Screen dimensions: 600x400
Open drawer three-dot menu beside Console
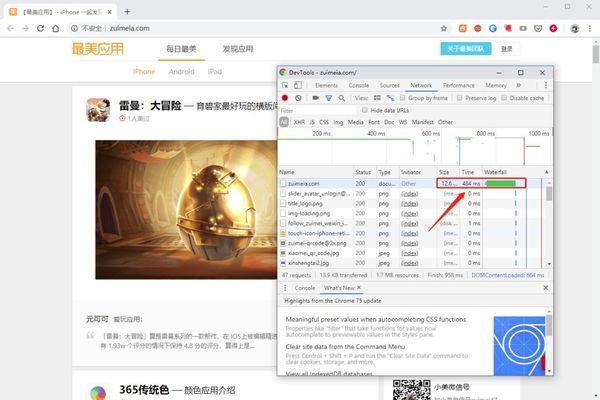click(285, 288)
